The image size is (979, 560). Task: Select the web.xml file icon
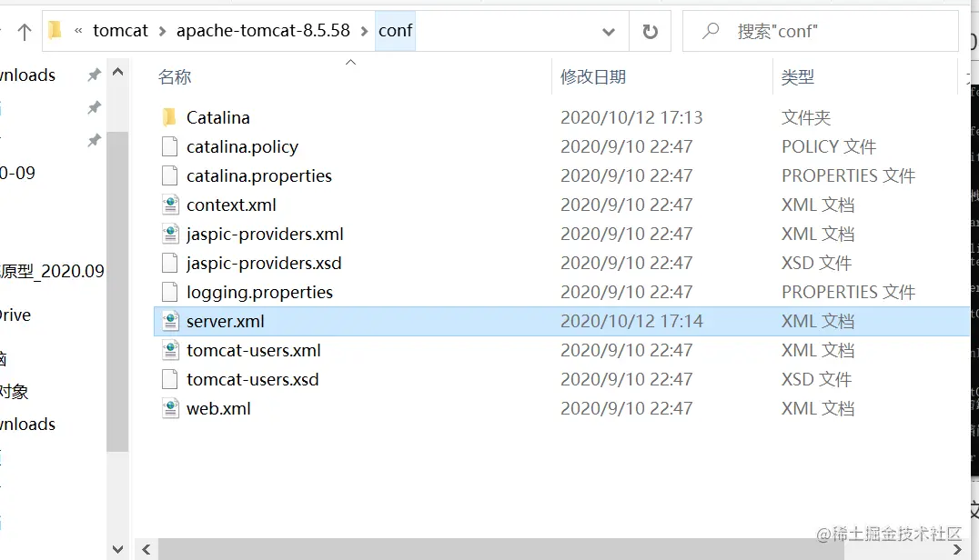click(170, 408)
